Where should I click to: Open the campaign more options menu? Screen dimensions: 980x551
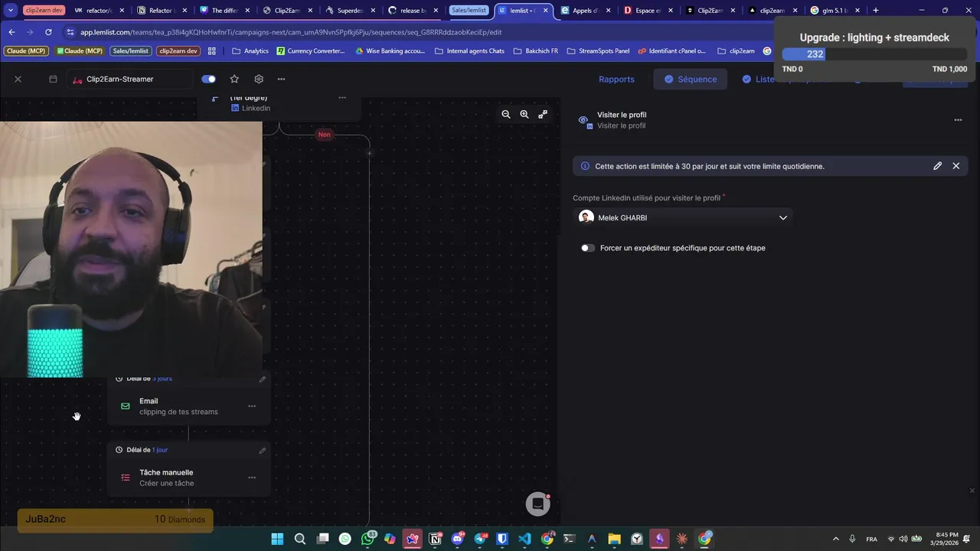(x=281, y=79)
